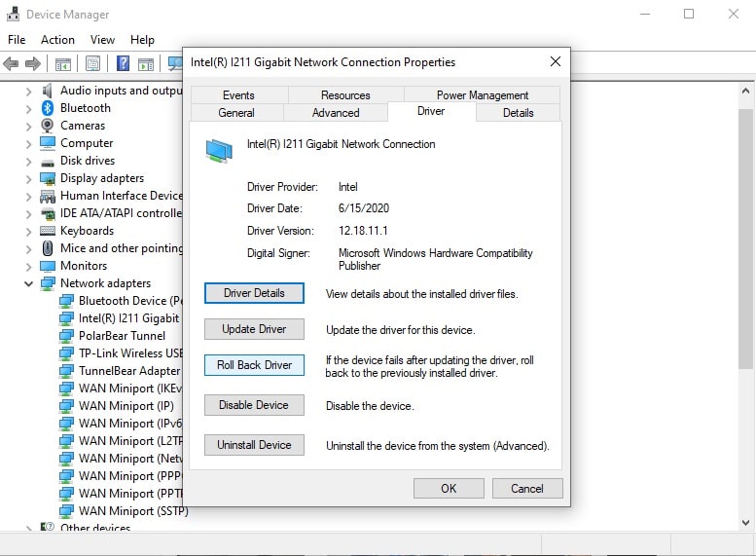756x556 pixels.
Task: Click the Disk drives icon
Action: (x=48, y=163)
